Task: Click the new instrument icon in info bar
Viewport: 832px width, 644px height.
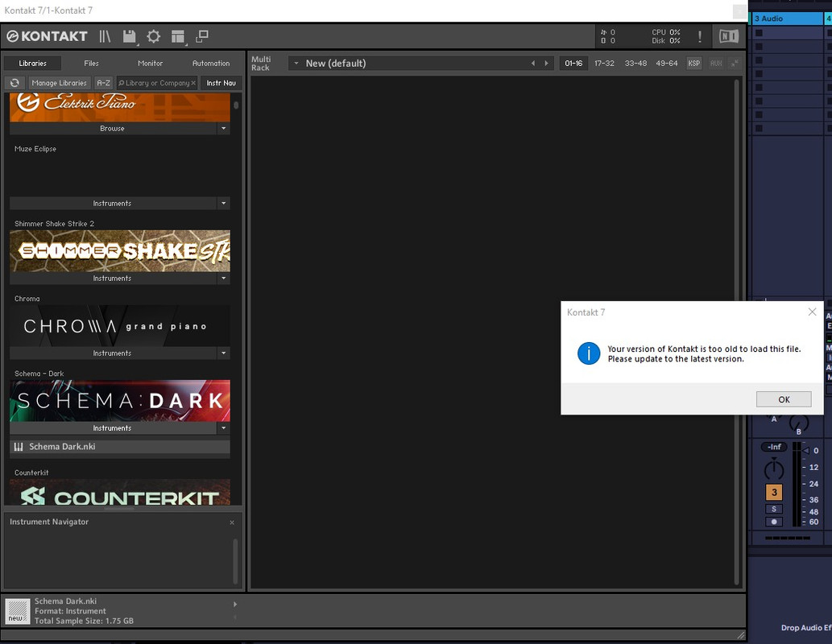Action: coord(18,611)
